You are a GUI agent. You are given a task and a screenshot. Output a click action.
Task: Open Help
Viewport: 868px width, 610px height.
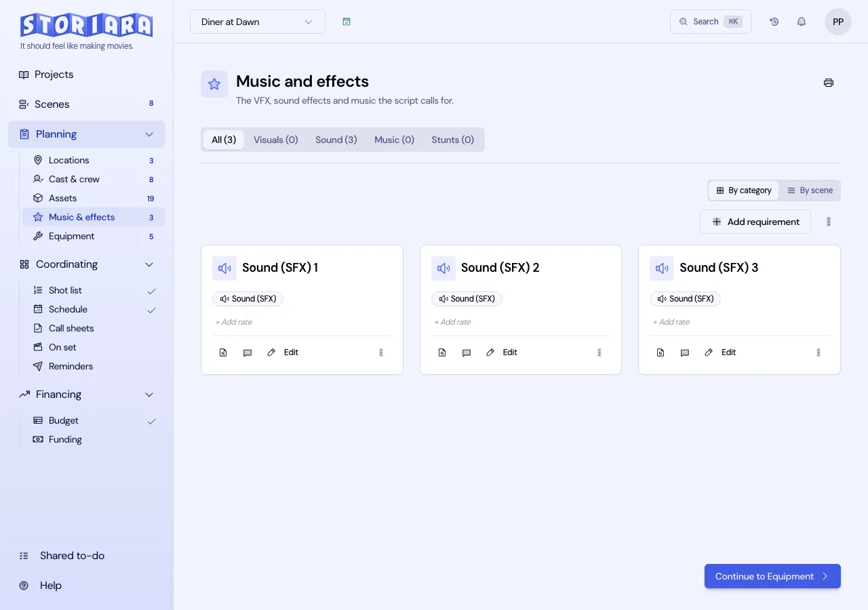coord(86,586)
